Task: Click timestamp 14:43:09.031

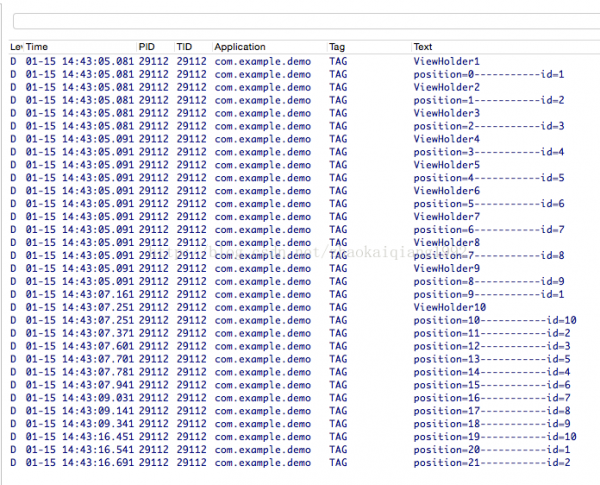Action: click(x=98, y=398)
